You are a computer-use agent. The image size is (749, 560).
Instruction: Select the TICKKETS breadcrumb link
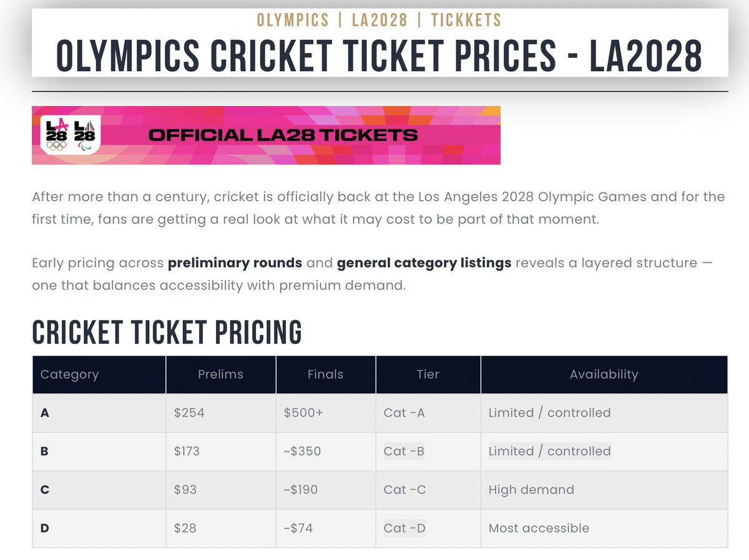point(466,20)
